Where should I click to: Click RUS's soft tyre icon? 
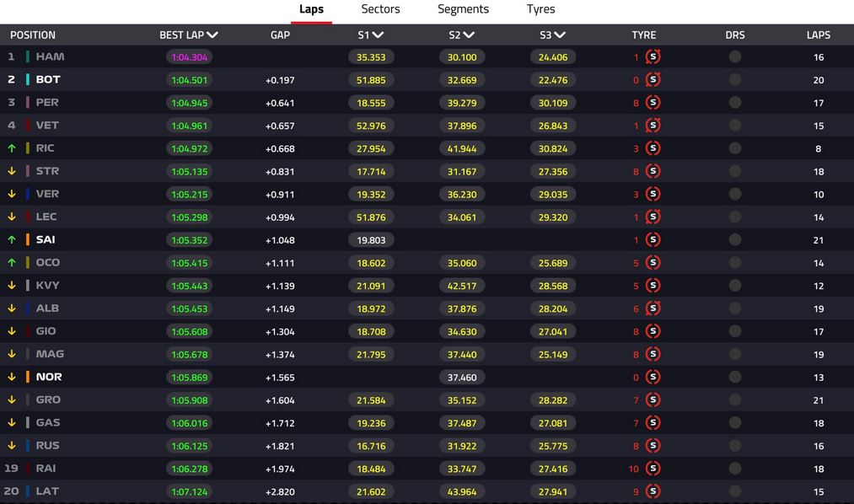tap(653, 445)
